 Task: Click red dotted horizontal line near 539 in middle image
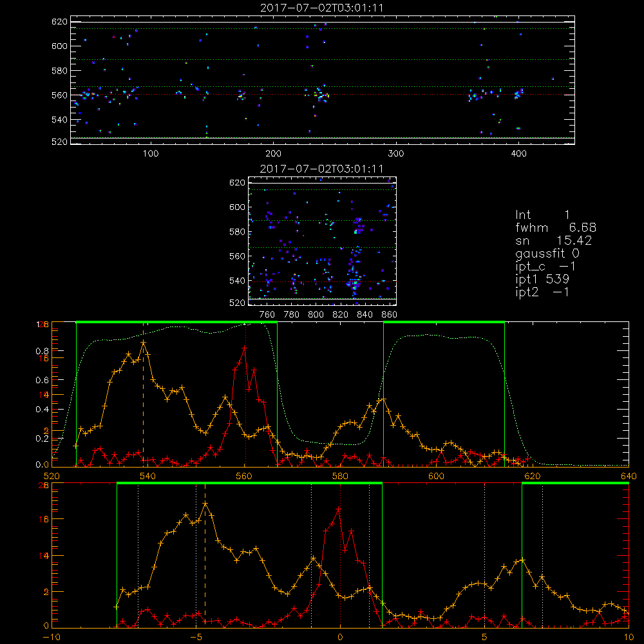323,282
